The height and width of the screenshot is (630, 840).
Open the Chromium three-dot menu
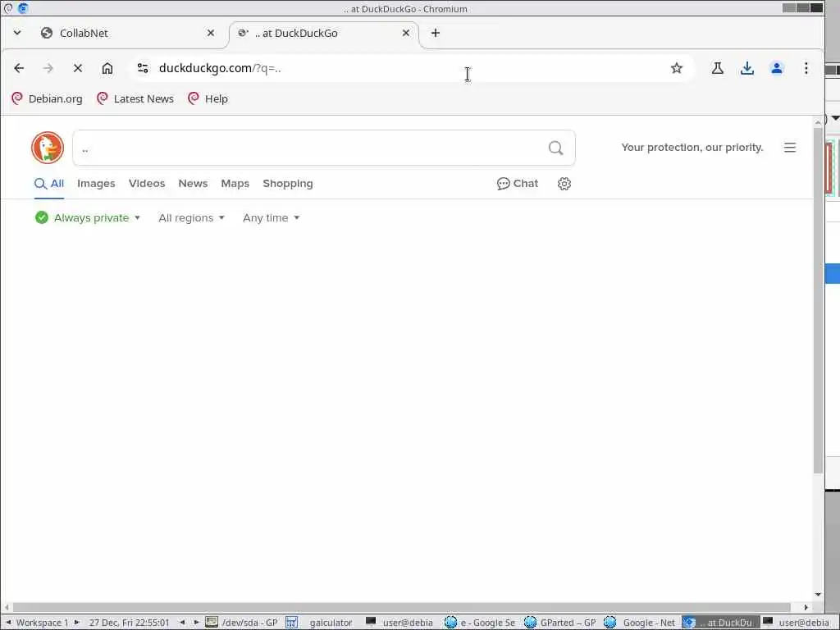806,68
